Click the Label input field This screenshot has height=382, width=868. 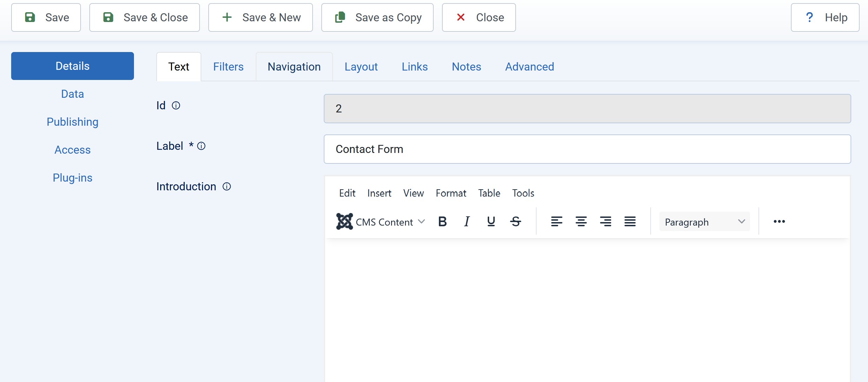coord(587,149)
